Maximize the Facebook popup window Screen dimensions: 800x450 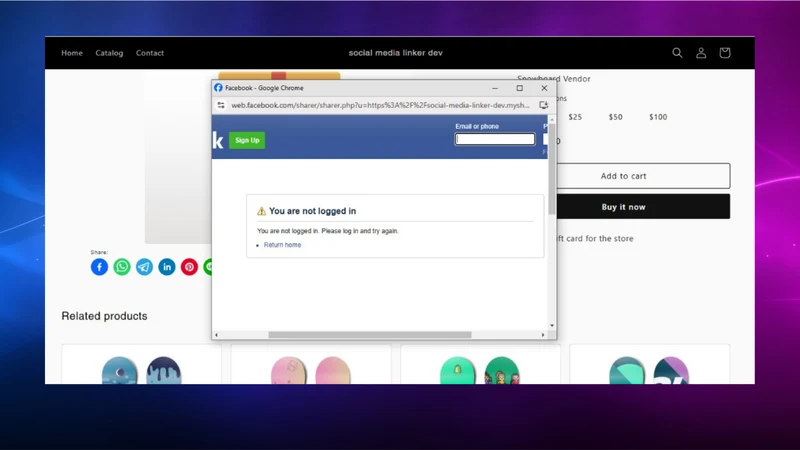click(519, 88)
